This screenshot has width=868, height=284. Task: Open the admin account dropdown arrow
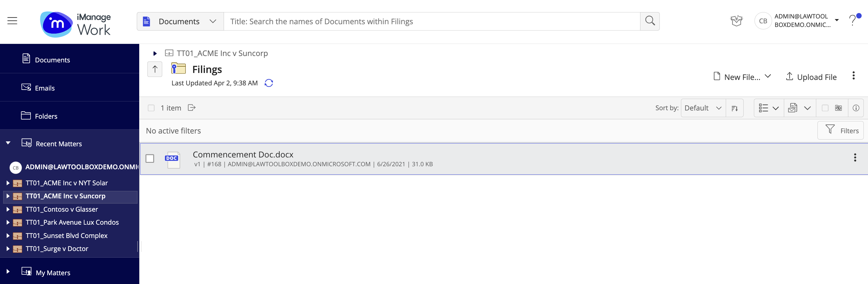coord(837,20)
